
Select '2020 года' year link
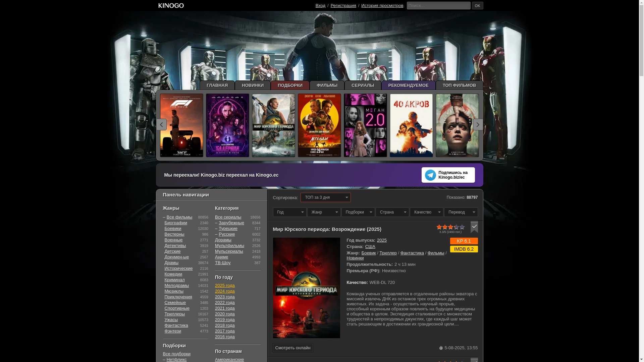coord(225,314)
